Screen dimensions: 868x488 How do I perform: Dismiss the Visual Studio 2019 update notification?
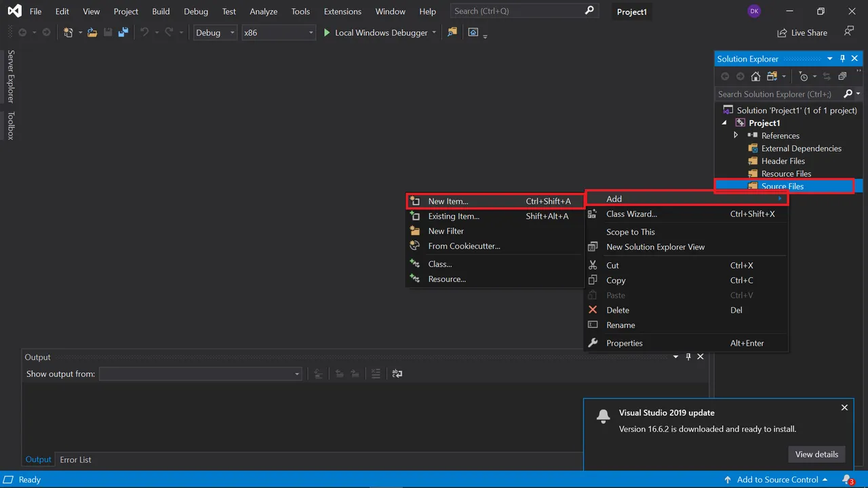[x=844, y=407]
